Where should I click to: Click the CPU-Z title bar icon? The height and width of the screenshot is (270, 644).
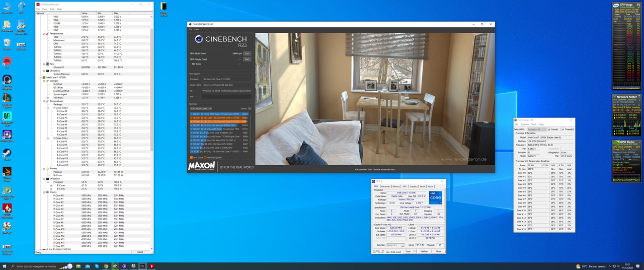374,181
